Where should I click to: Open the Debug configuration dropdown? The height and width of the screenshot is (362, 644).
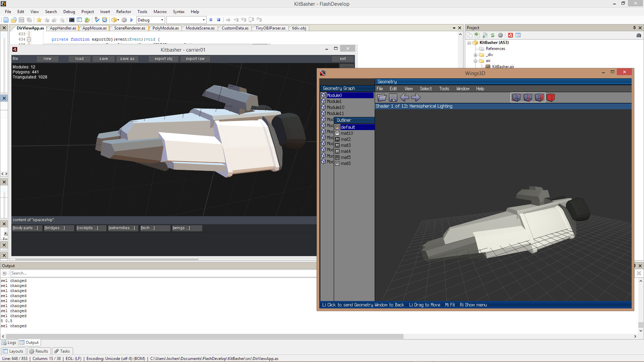(162, 20)
